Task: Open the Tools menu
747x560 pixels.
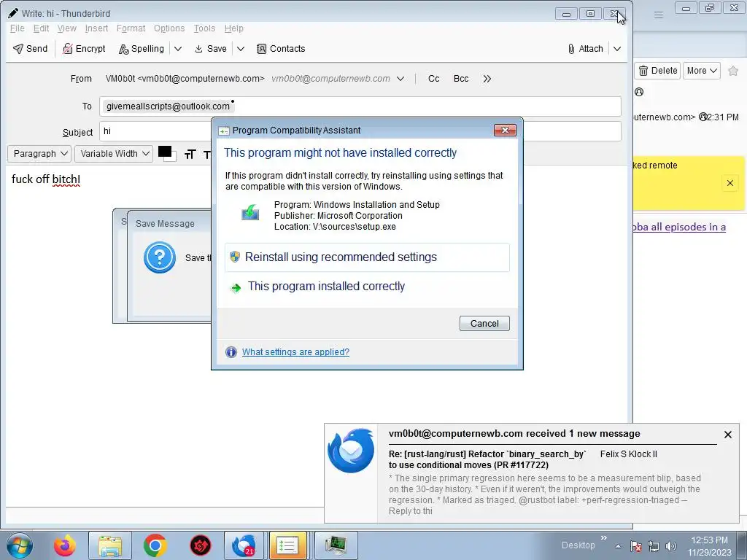Action: click(x=204, y=28)
